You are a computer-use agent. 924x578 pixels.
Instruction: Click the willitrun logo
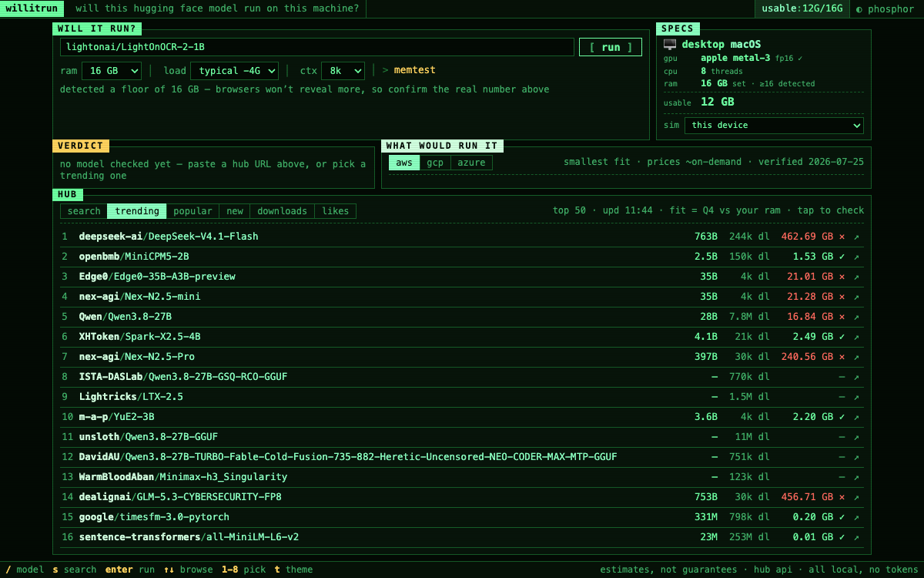point(32,9)
